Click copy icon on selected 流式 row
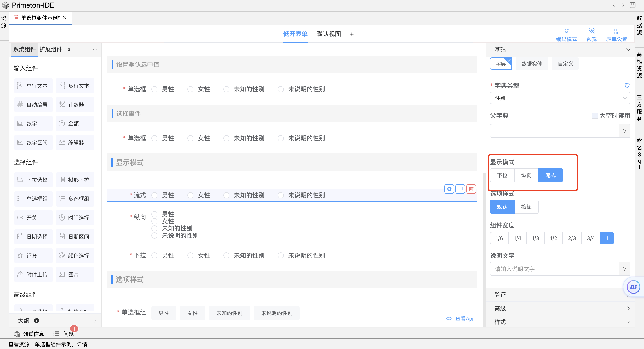644x349 pixels. pos(460,189)
